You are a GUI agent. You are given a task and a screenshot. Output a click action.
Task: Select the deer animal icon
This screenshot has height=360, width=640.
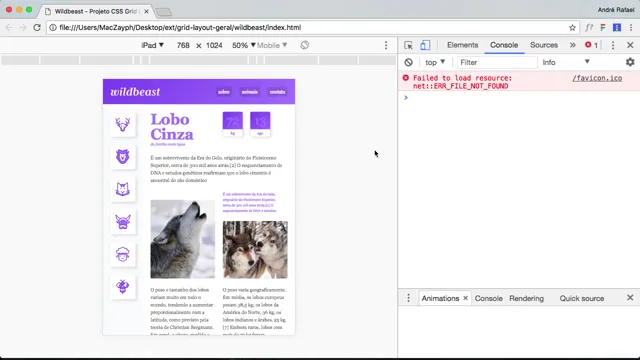(122, 124)
